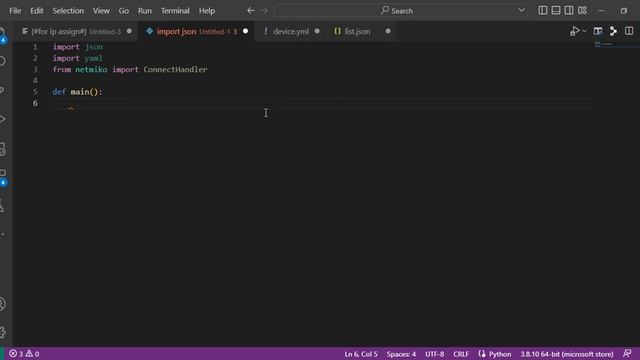
Task: Click the 'netmiko' module name on line 3
Action: [91, 69]
